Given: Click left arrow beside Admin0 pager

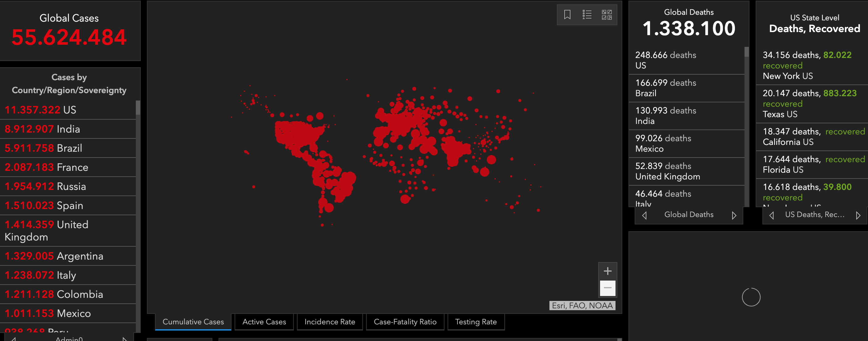Looking at the screenshot, I should (14, 339).
